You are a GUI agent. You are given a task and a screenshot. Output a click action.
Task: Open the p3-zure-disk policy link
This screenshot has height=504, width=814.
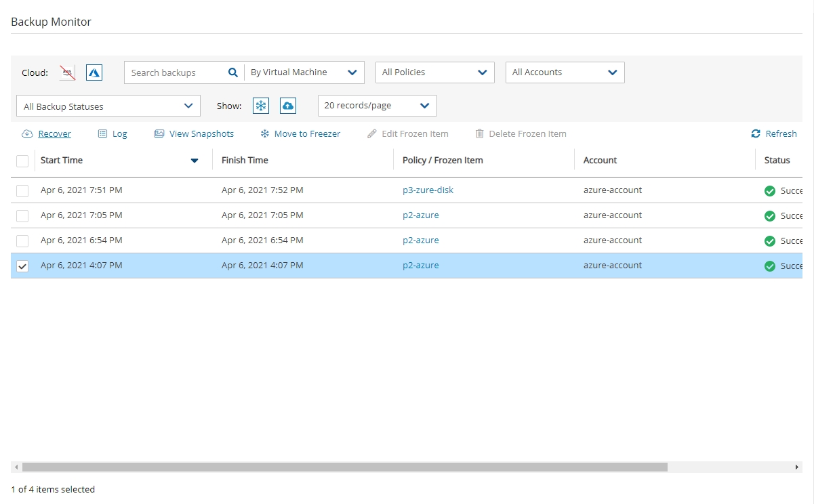click(428, 190)
